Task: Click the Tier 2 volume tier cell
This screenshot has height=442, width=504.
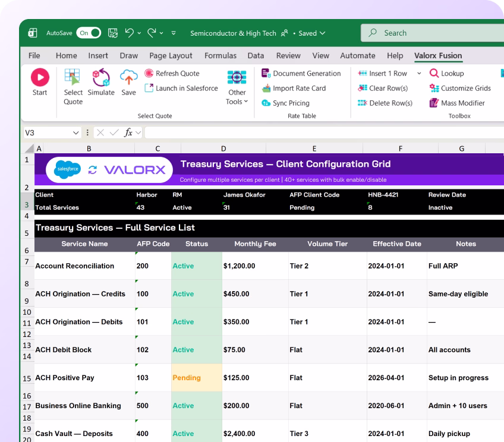Action: (327, 266)
